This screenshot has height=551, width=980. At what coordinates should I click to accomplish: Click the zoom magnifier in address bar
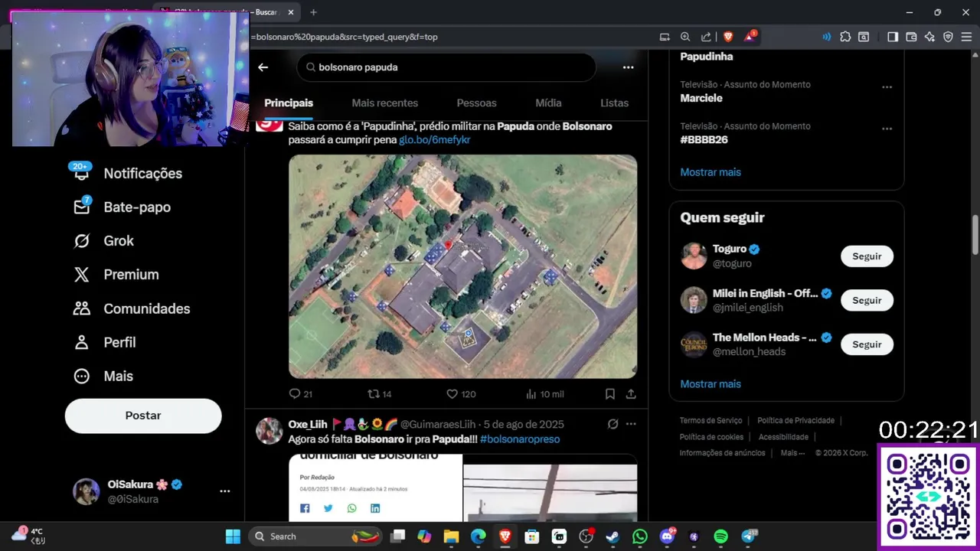[685, 37]
